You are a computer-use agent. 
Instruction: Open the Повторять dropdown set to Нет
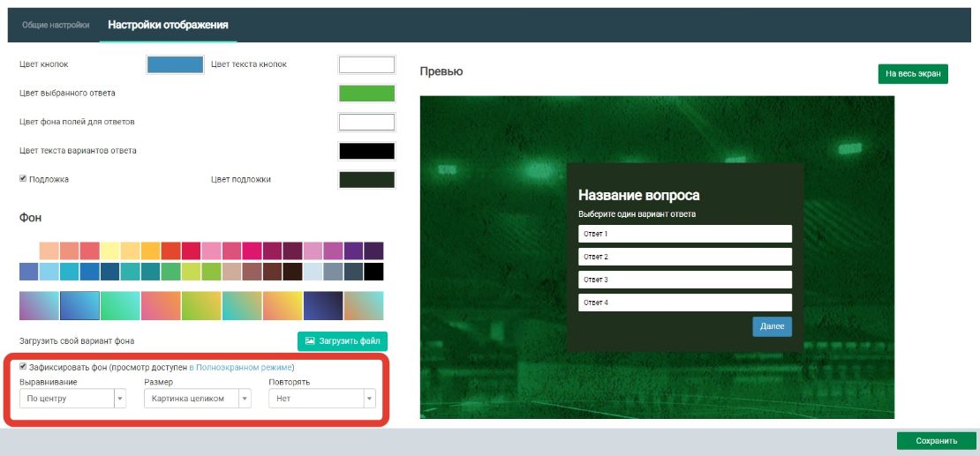tap(322, 399)
